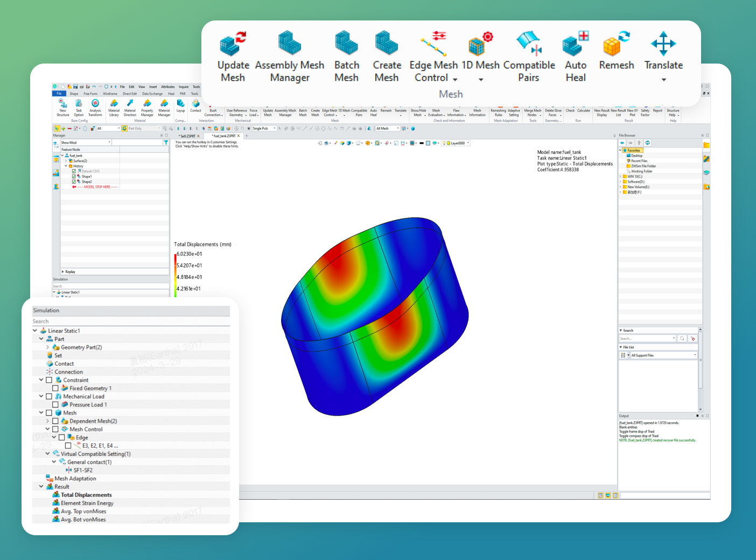This screenshot has width=756, height=560.
Task: Click the New Structure ribbon icon
Action: click(62, 106)
